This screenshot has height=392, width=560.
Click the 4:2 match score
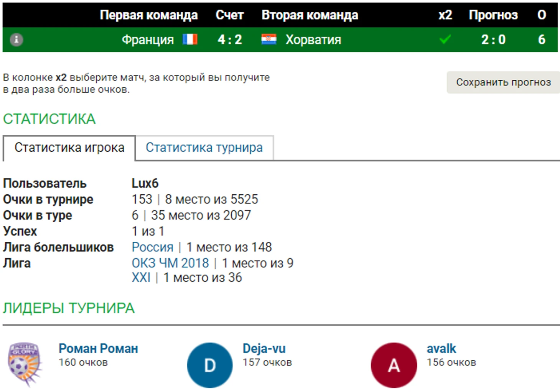(230, 39)
